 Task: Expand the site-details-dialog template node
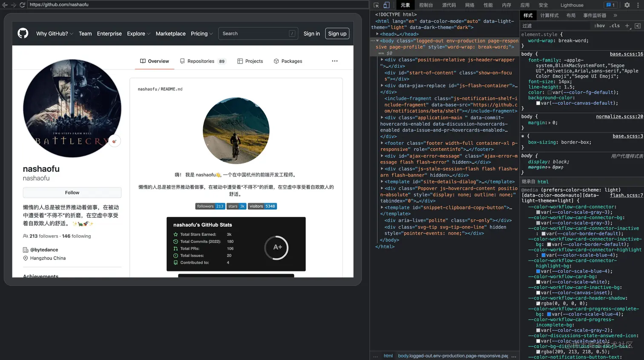(382, 181)
